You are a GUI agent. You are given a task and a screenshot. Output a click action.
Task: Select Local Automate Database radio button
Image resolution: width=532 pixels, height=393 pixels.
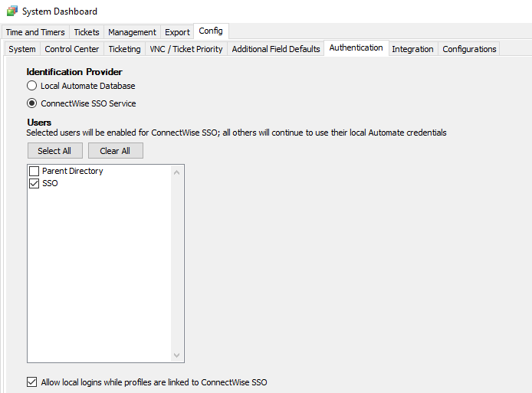(x=32, y=86)
